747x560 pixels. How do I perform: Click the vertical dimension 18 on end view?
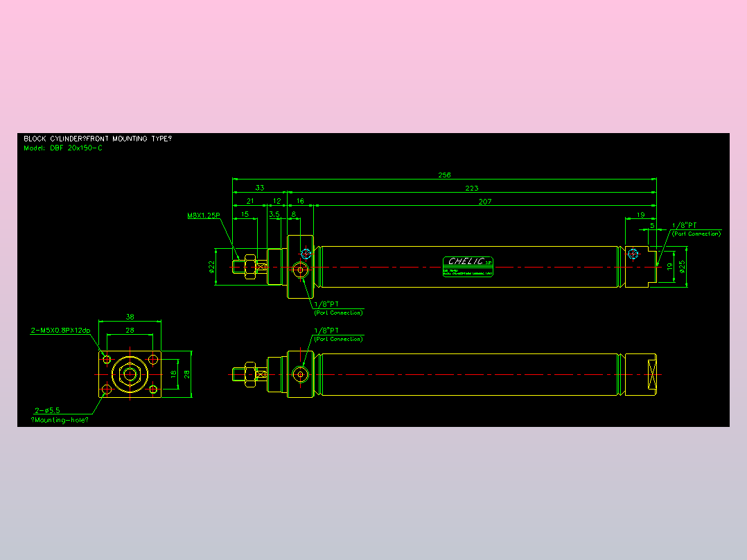coord(174,374)
